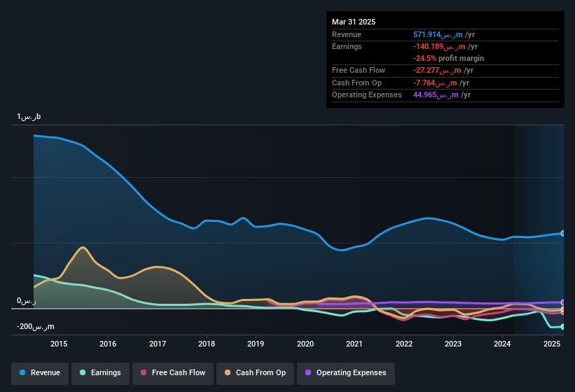575x392 pixels.
Task: Click the 2020 x-axis label
Action: [x=305, y=344]
